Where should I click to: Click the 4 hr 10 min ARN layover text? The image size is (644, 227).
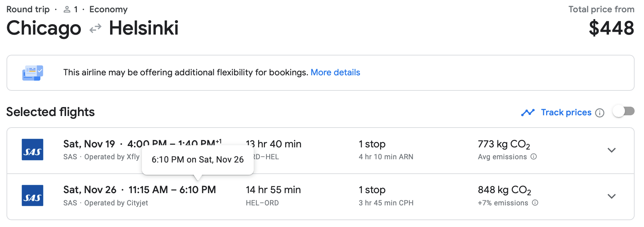386,157
